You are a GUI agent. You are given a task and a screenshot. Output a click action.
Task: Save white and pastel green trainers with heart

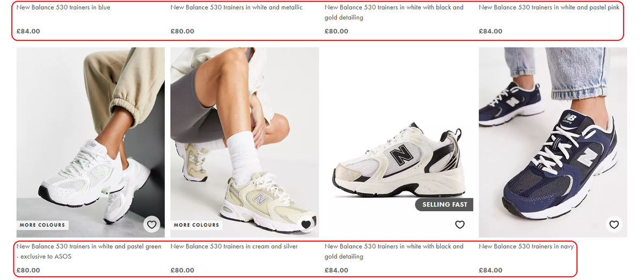(152, 225)
